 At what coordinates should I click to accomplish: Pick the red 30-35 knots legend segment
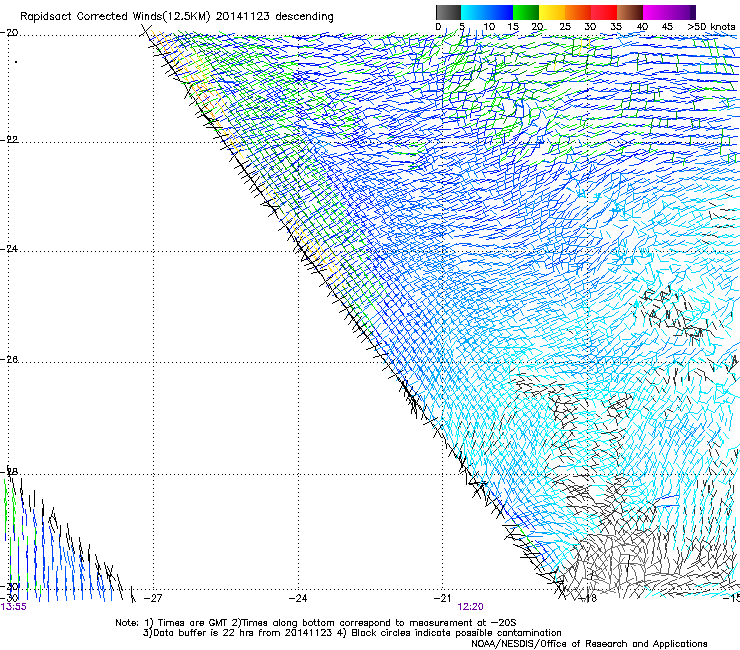click(x=604, y=12)
